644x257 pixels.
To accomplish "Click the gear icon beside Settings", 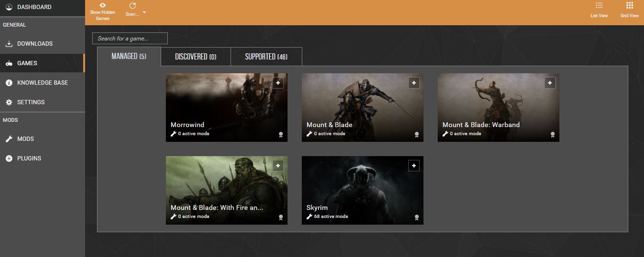I will pos(9,102).
